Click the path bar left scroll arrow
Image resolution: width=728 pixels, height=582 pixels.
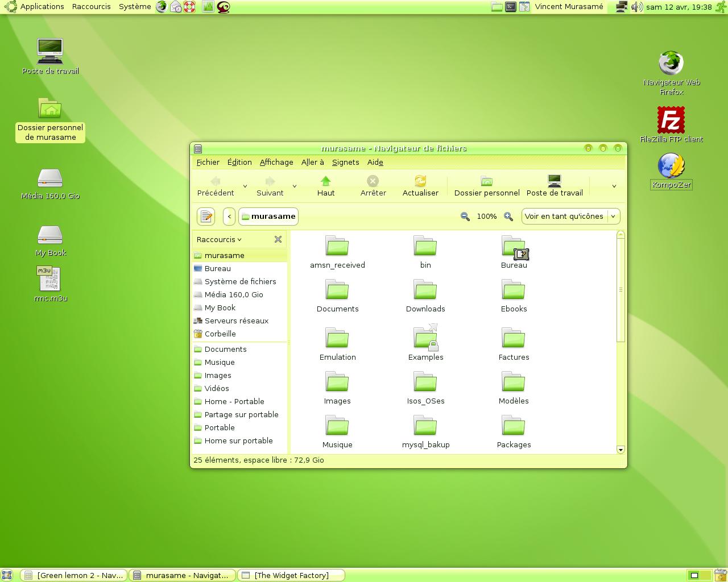(229, 217)
